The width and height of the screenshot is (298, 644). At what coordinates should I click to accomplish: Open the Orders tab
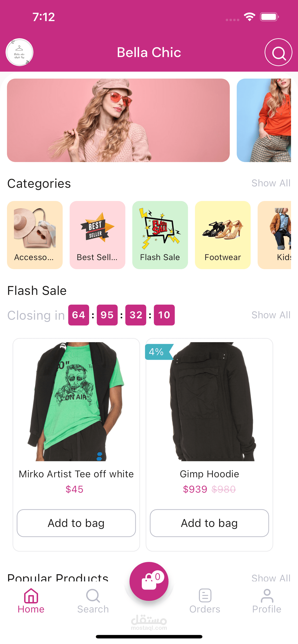coord(205,601)
